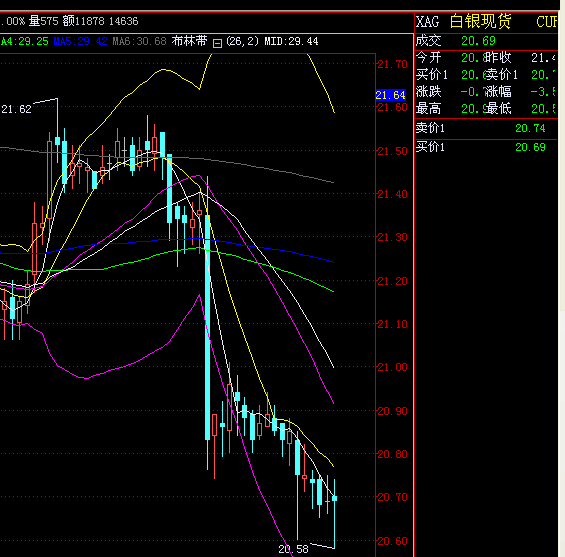Screen dimensions: 565x557
Task: Click the 最高 daily high label
Action: pyautogui.click(x=428, y=108)
